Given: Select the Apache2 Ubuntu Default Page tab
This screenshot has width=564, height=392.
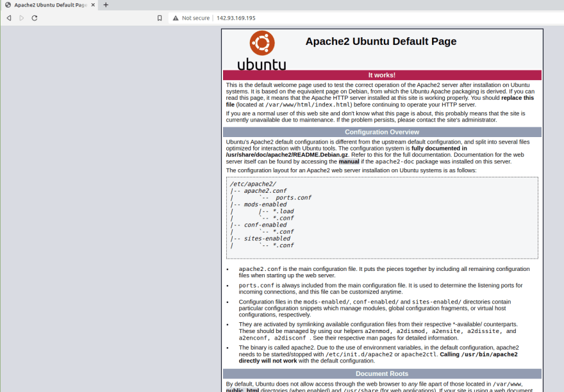Looking at the screenshot, I should [x=49, y=5].
